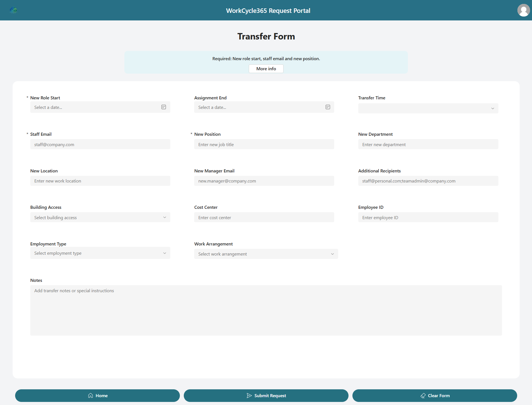This screenshot has width=532, height=405.
Task: Expand the Transfer Time dropdown
Action: 428,108
